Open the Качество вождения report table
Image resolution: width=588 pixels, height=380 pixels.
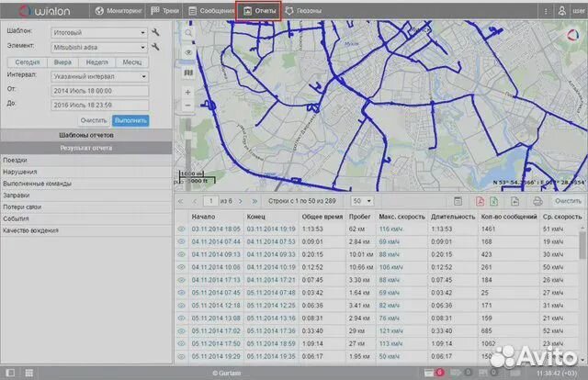(86, 230)
